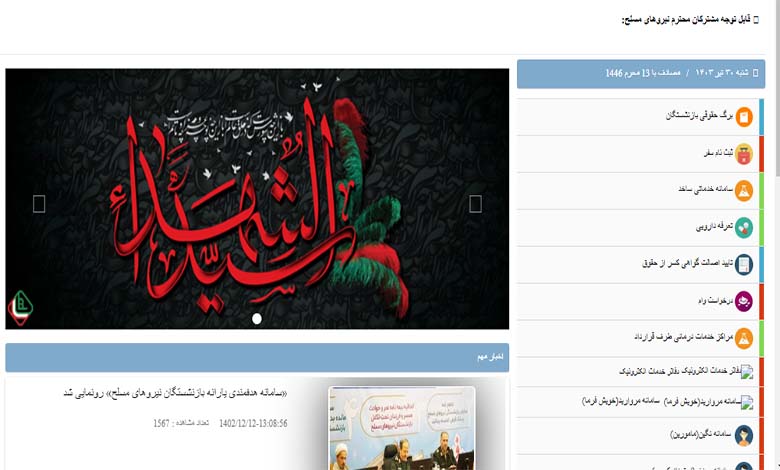
Task: Open the سامانه خدماتی ساخد link
Action: tap(705, 189)
